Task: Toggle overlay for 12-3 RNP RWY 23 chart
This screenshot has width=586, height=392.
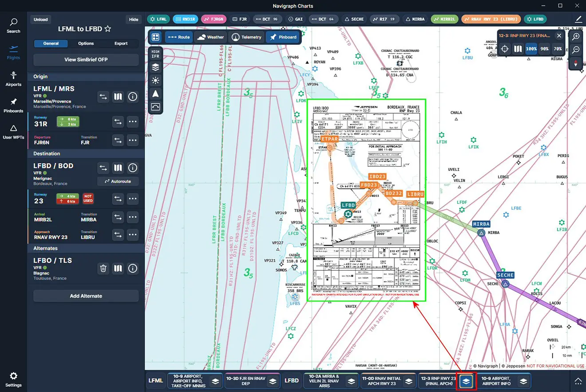Action: pyautogui.click(x=466, y=381)
